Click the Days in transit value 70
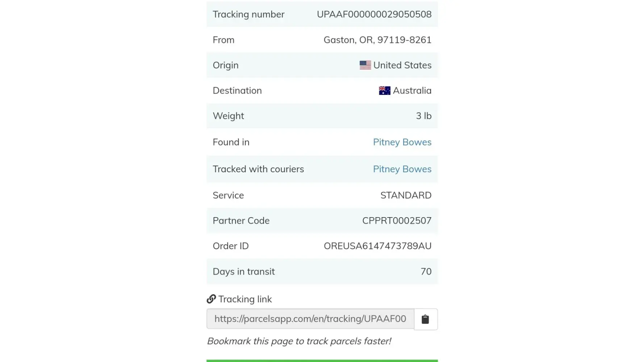 [x=426, y=271]
